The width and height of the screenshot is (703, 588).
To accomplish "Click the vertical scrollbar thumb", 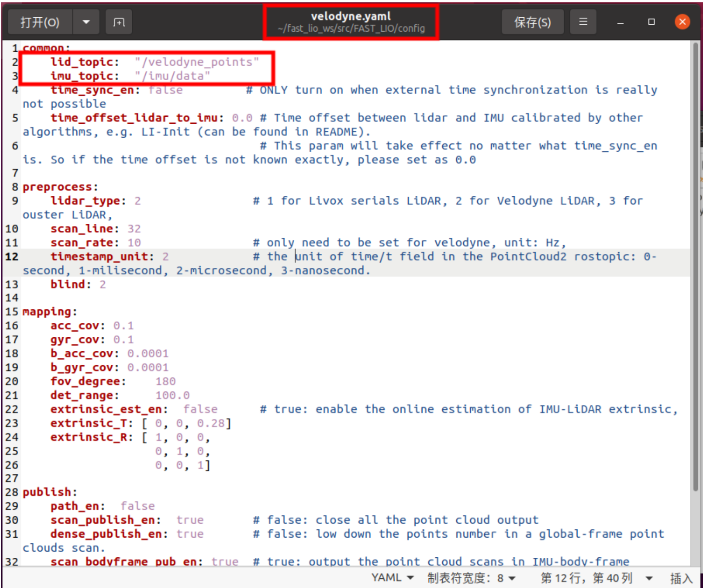I will click(696, 267).
